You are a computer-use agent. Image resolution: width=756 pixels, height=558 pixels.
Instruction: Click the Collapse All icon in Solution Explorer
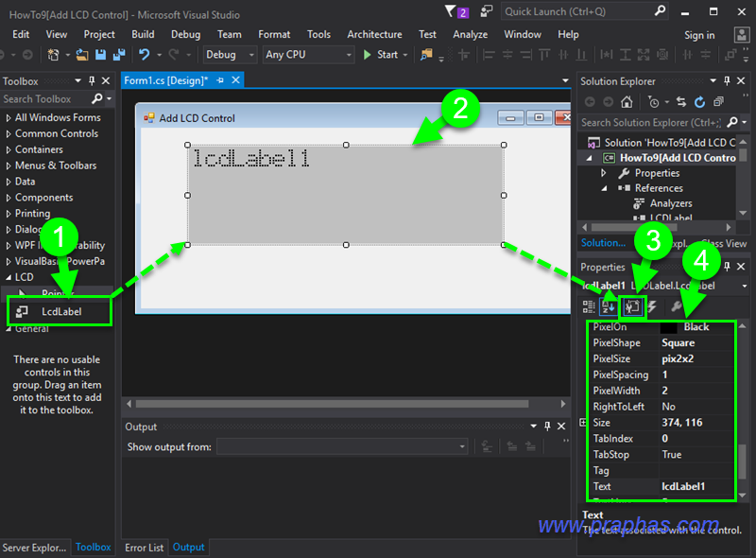tap(718, 102)
